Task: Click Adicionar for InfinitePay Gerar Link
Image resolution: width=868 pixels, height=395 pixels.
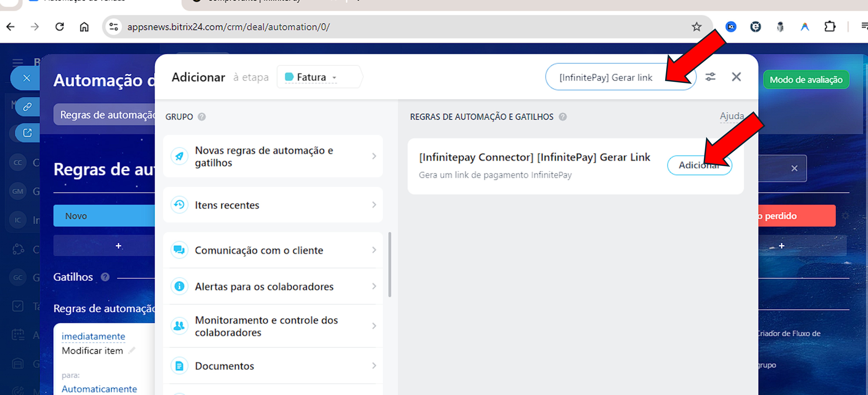Action: coord(691,165)
